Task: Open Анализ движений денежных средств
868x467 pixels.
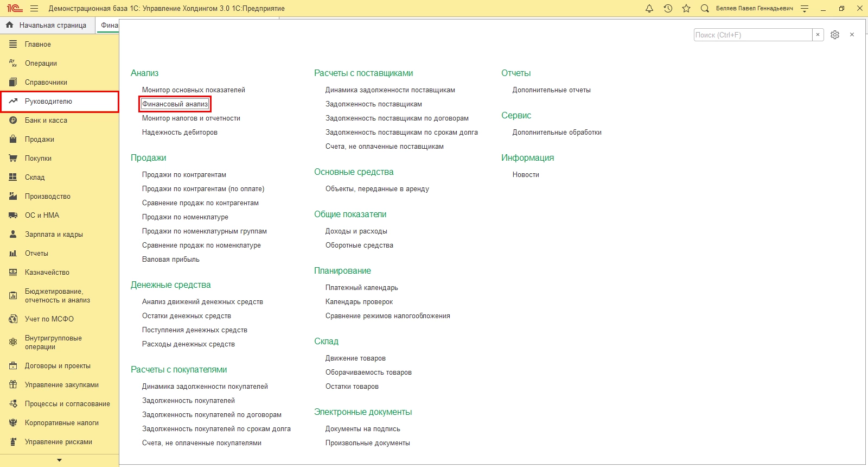Action: click(202, 301)
